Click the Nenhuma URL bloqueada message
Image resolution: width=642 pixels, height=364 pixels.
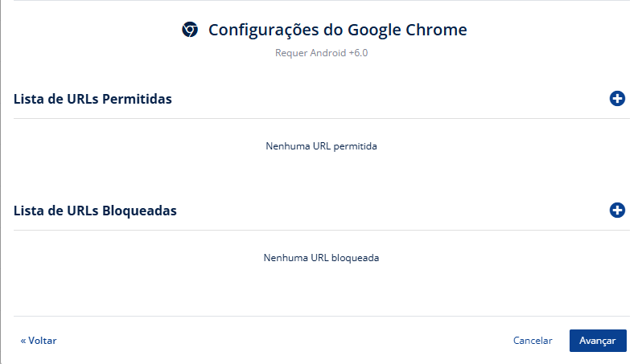coord(322,258)
